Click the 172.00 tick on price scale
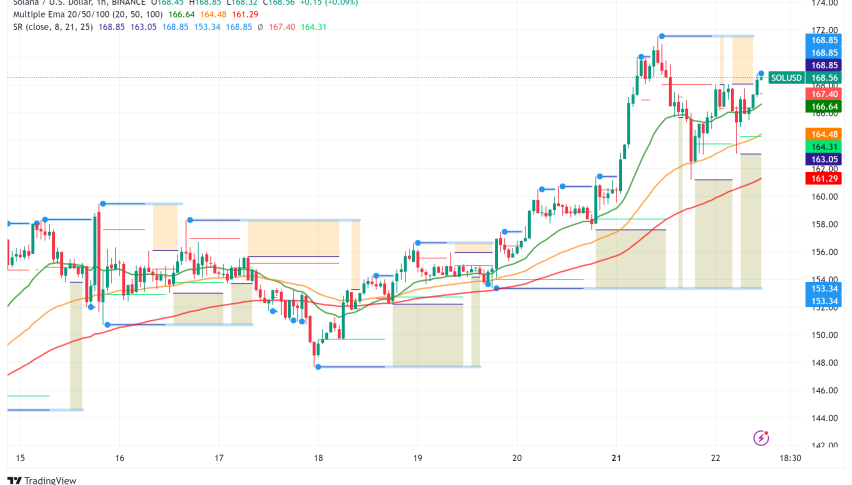The width and height of the screenshot is (852, 485). tap(824, 30)
